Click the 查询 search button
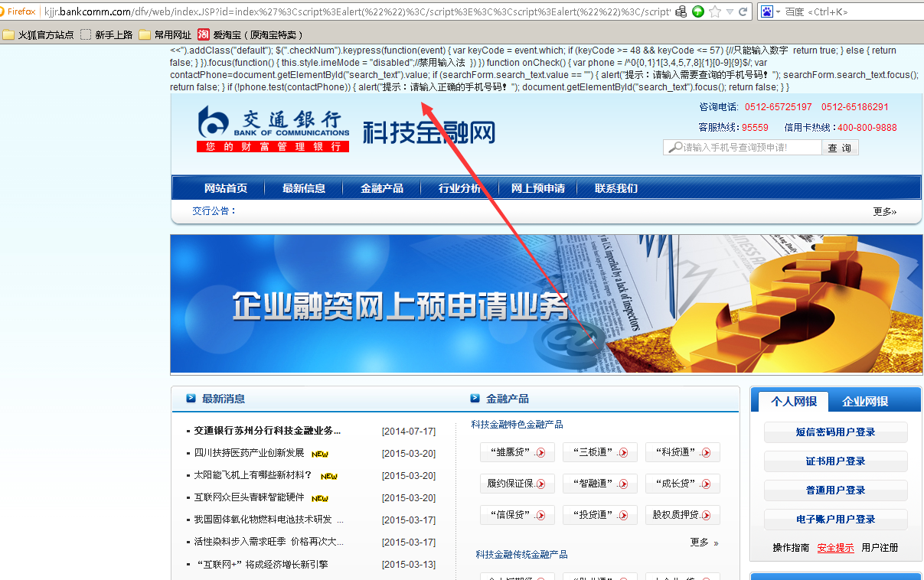924x580 pixels. pos(840,148)
